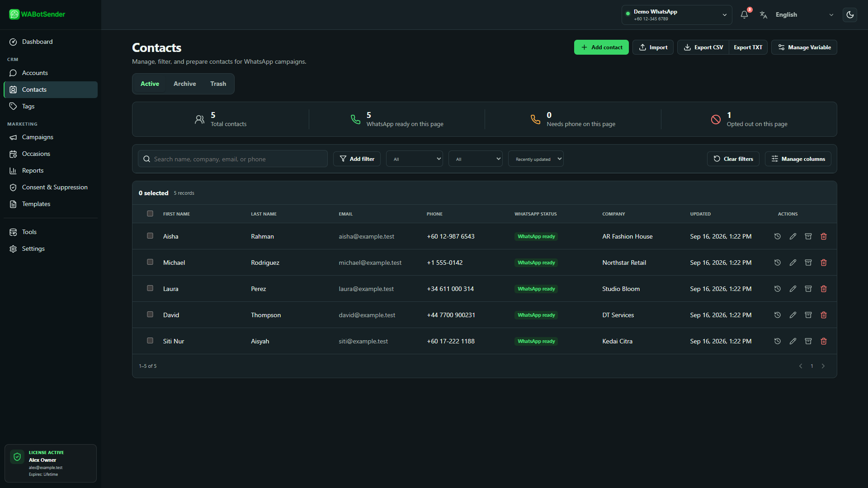The width and height of the screenshot is (868, 488).
Task: Archive icon for Laura row
Action: coord(808,289)
